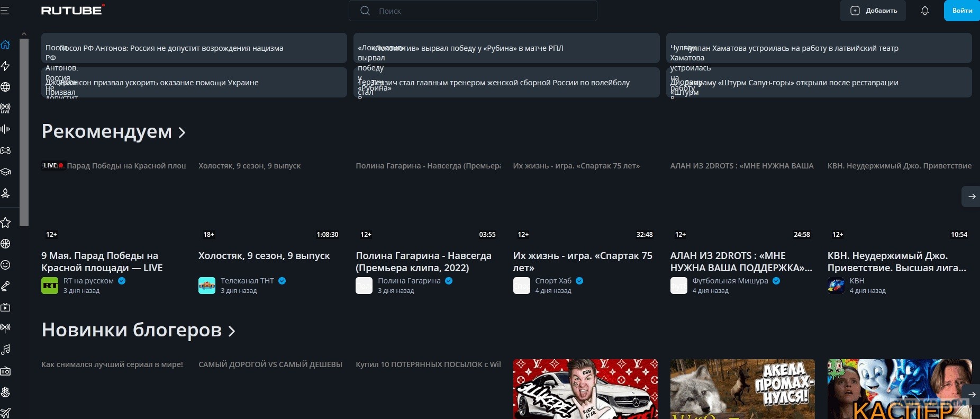
Task: Open the hamburger menu in the header
Action: point(5,11)
